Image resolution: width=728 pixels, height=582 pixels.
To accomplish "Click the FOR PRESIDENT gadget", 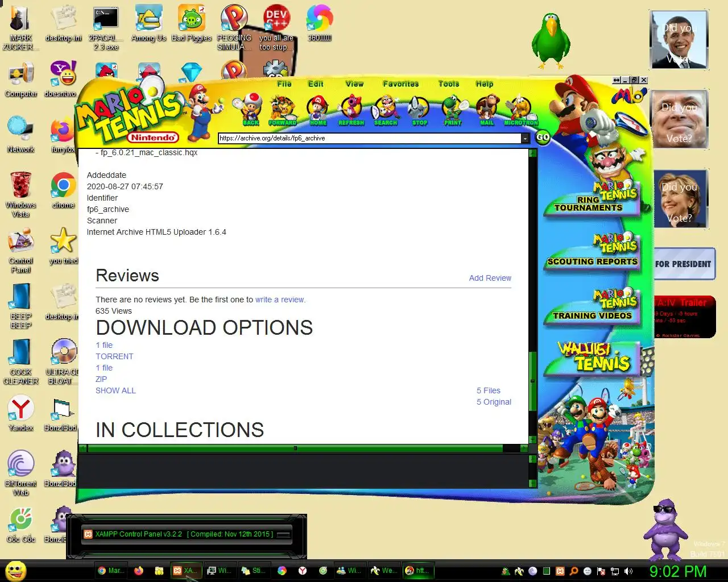I will coord(684,264).
